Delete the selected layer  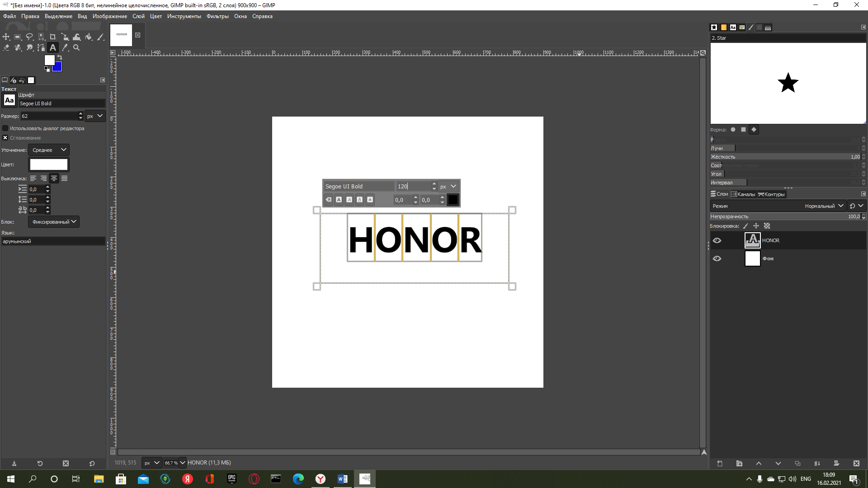click(x=856, y=463)
